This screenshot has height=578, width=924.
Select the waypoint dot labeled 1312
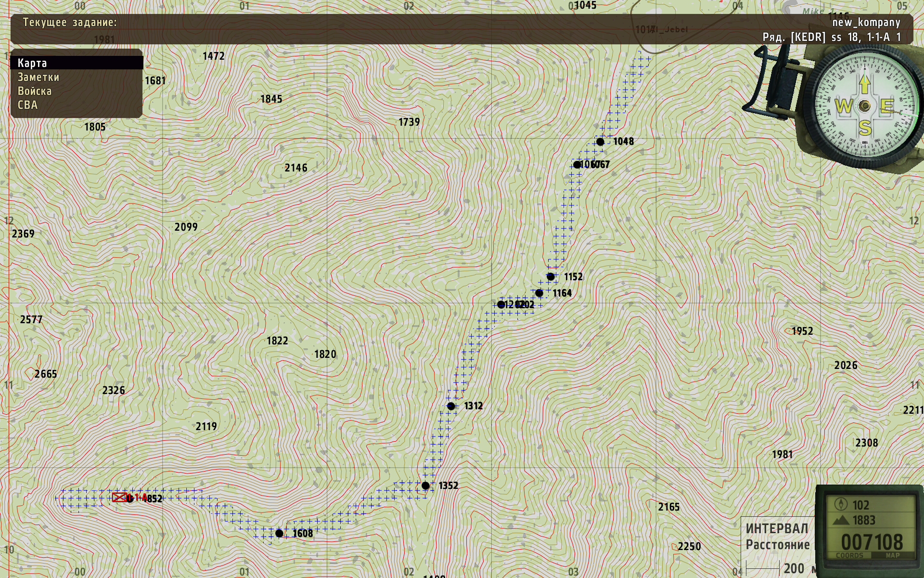(x=451, y=406)
